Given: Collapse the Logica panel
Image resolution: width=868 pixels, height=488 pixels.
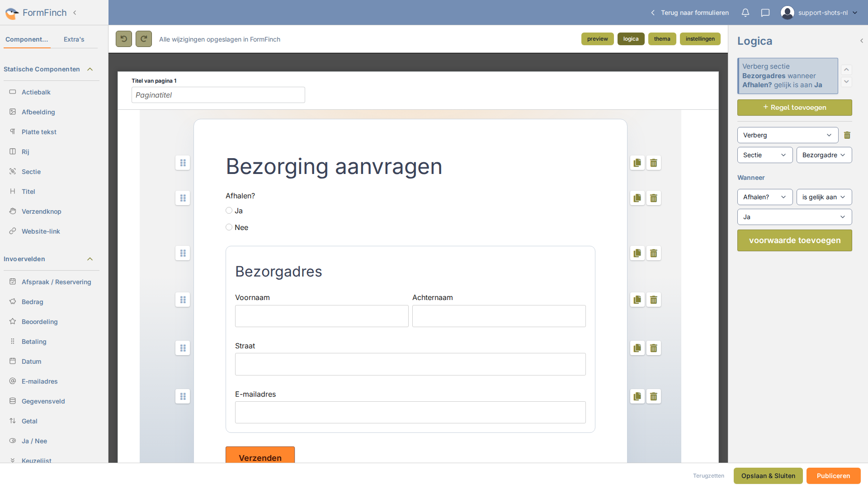Looking at the screenshot, I should tap(862, 41).
